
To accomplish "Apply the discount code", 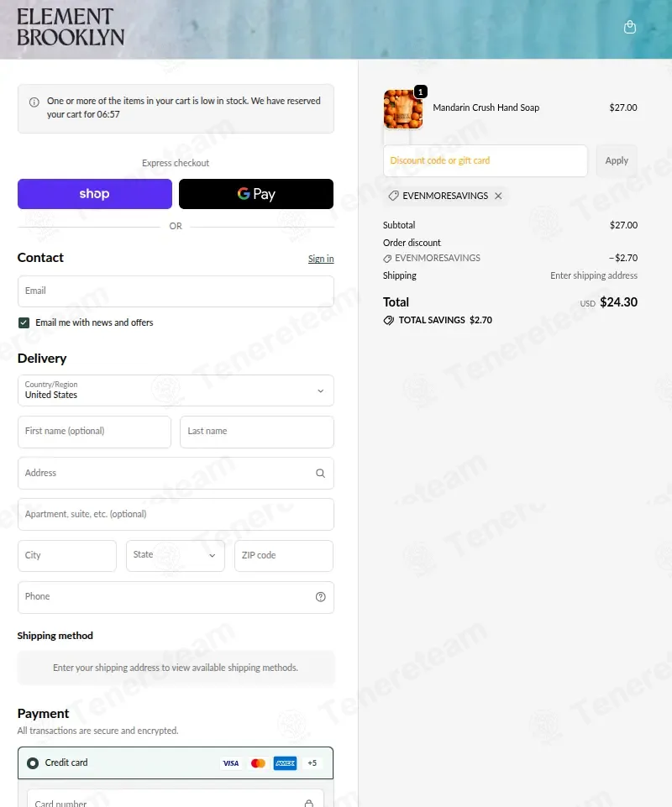I will (617, 160).
